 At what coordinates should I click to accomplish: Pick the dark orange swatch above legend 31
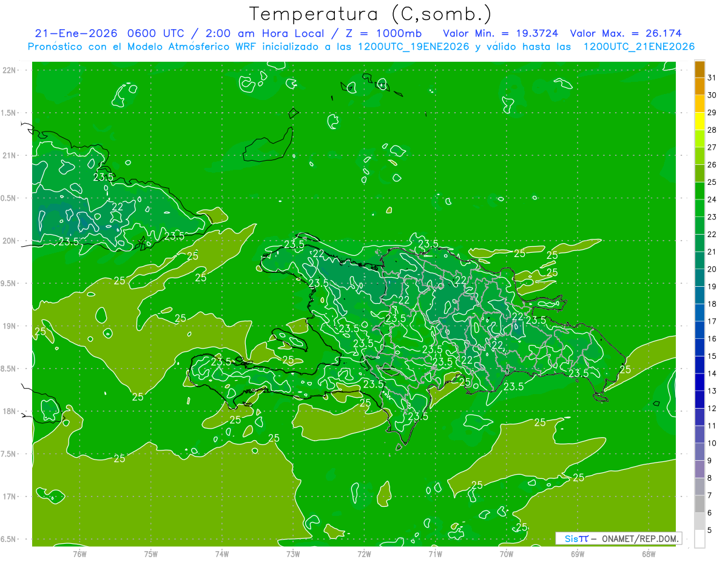pos(699,69)
